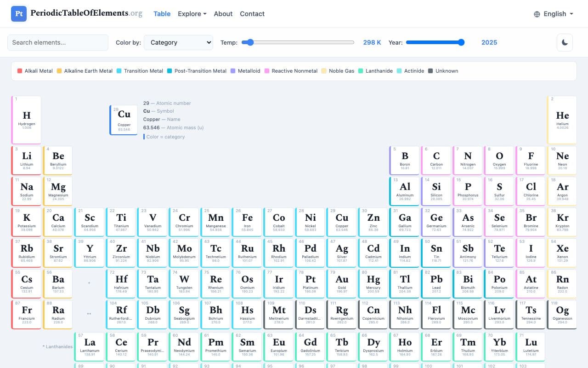Select the Hydrogen element tile

coord(26,120)
